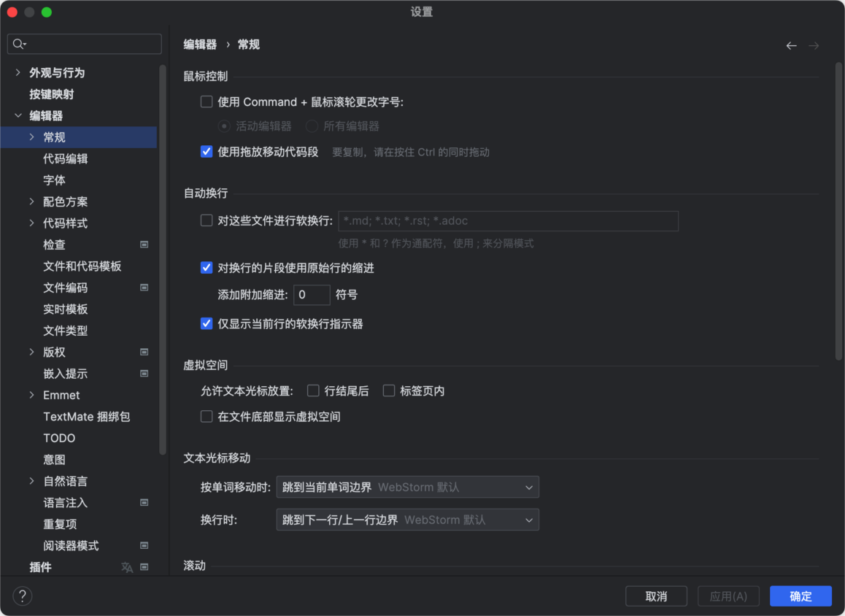Collapse the 编辑器 tree node

click(x=18, y=115)
